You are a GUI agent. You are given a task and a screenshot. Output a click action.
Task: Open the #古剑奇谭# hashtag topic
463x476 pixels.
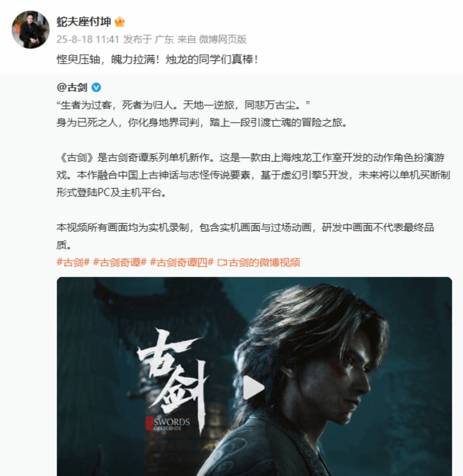point(120,262)
